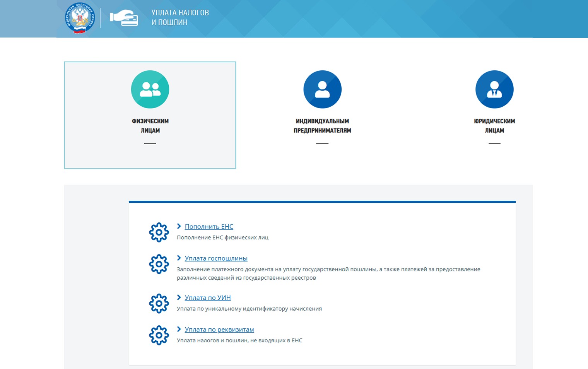
Task: Follow the Уплата по УИН link
Action: 208,298
